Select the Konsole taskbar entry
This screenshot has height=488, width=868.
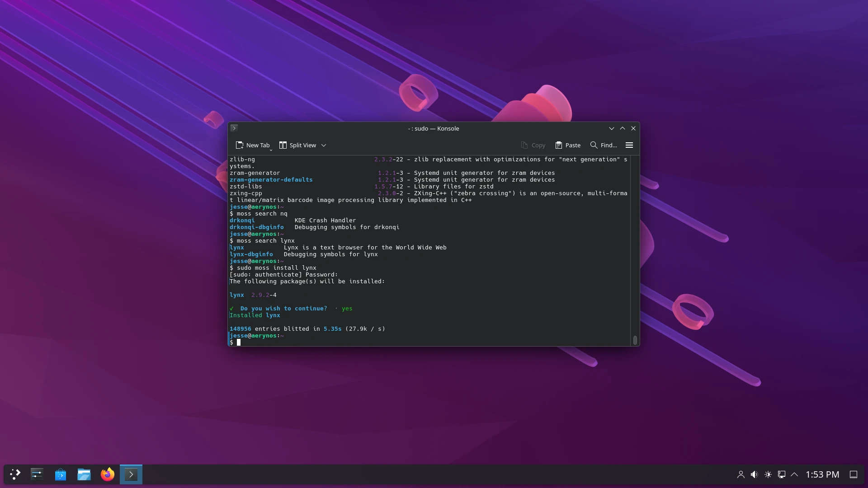(131, 474)
